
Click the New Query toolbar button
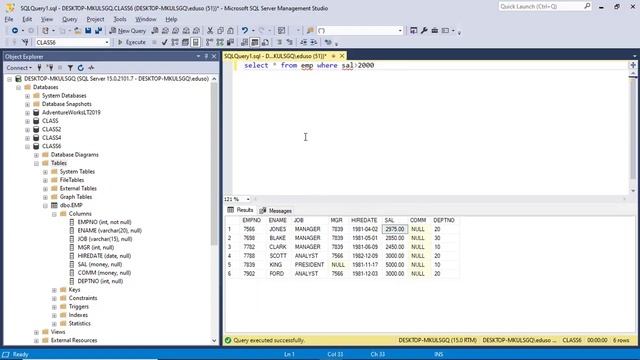click(x=128, y=31)
